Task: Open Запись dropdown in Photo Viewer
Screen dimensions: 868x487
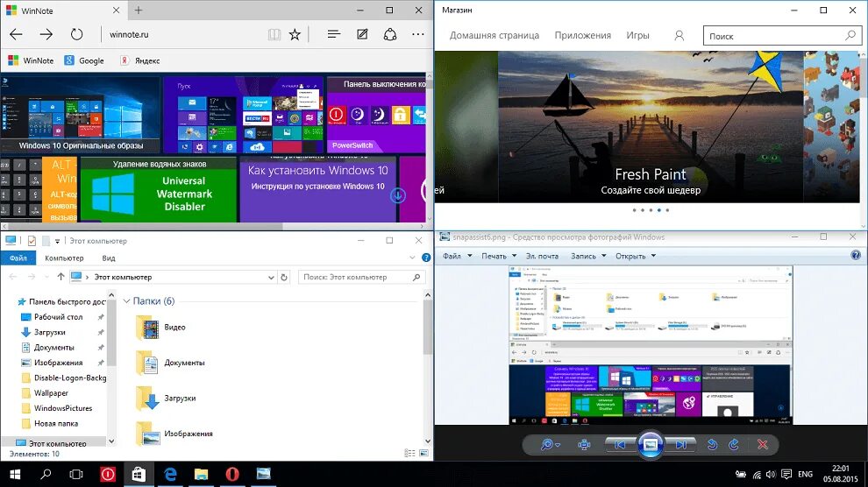Action: point(588,256)
